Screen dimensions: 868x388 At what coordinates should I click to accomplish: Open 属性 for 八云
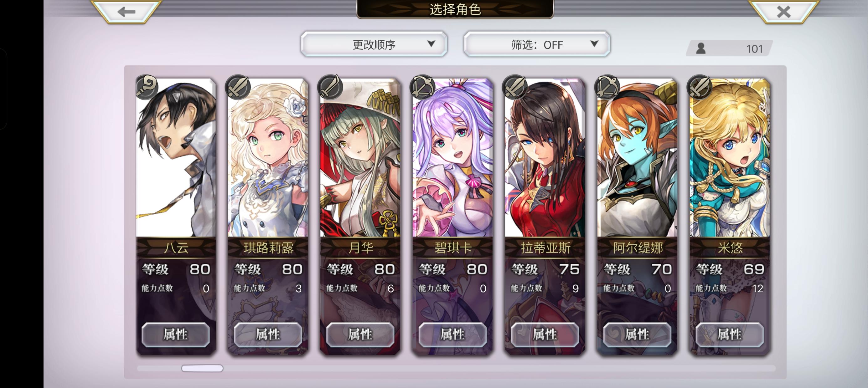pos(176,334)
